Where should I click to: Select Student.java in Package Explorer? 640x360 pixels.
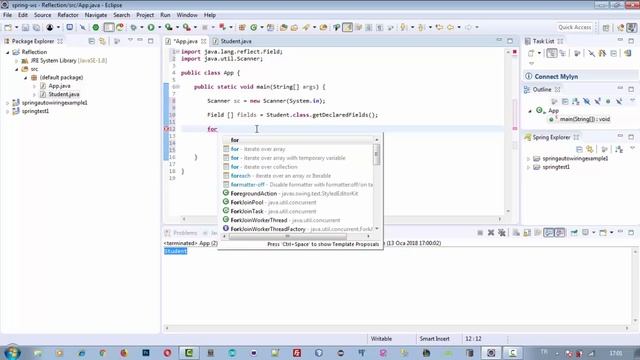[64, 94]
